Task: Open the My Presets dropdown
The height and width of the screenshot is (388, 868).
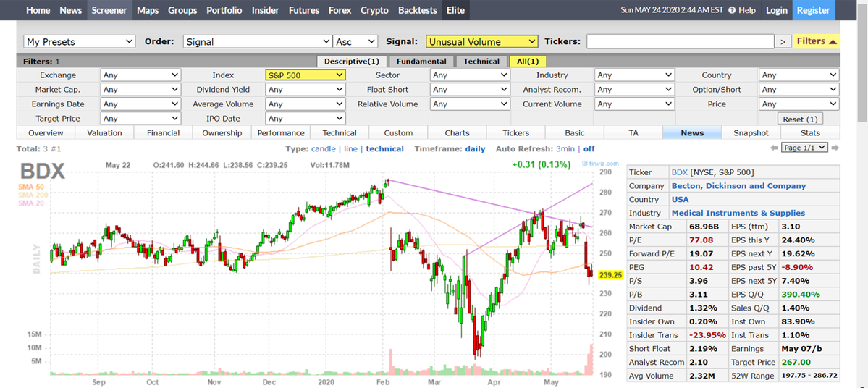Action: [80, 41]
